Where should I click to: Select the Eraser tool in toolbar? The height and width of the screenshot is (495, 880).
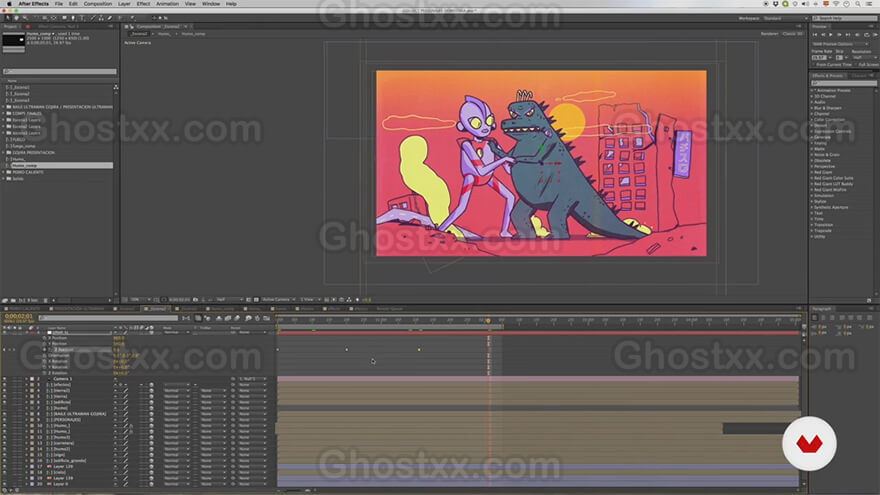(x=109, y=18)
